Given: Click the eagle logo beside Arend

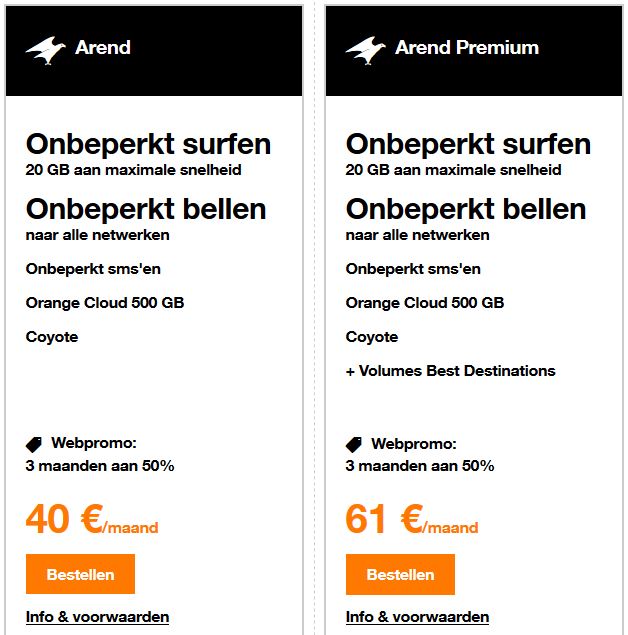Looking at the screenshot, I should pyautogui.click(x=45, y=50).
